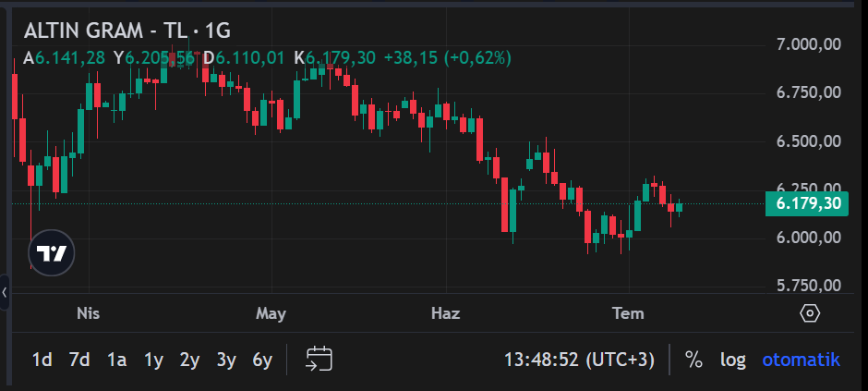Click the 6.179,30 current price label

click(x=806, y=203)
